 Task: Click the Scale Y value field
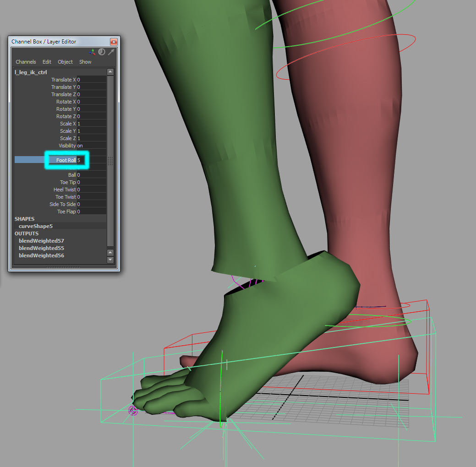tap(91, 131)
